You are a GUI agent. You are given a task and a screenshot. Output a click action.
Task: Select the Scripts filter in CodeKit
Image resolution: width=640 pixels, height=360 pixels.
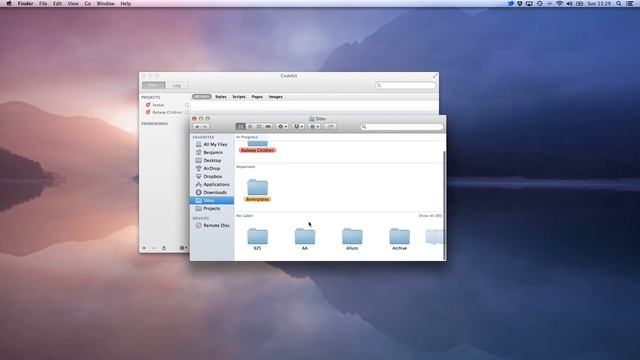coord(239,97)
